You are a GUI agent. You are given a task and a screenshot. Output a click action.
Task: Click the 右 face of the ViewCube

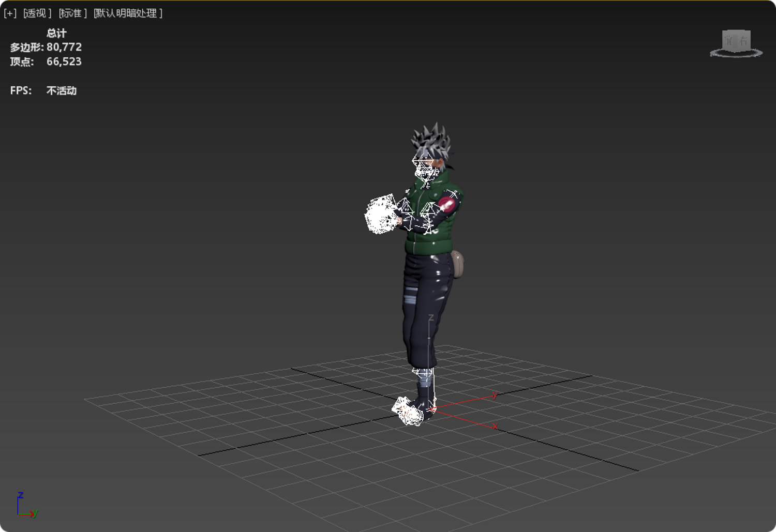pyautogui.click(x=743, y=40)
